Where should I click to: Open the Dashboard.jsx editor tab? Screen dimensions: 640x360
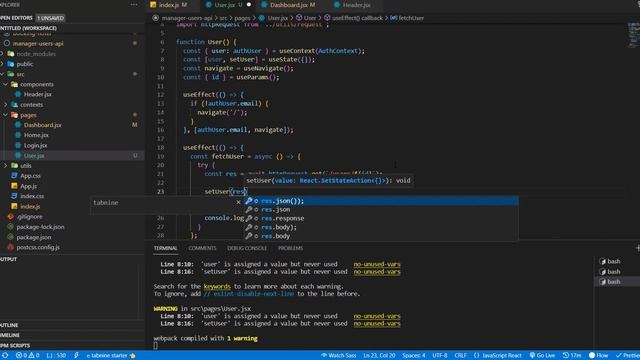[x=289, y=5]
